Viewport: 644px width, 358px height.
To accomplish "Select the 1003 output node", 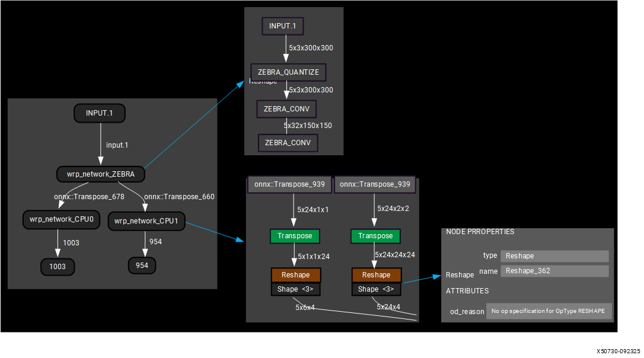I will (58, 267).
